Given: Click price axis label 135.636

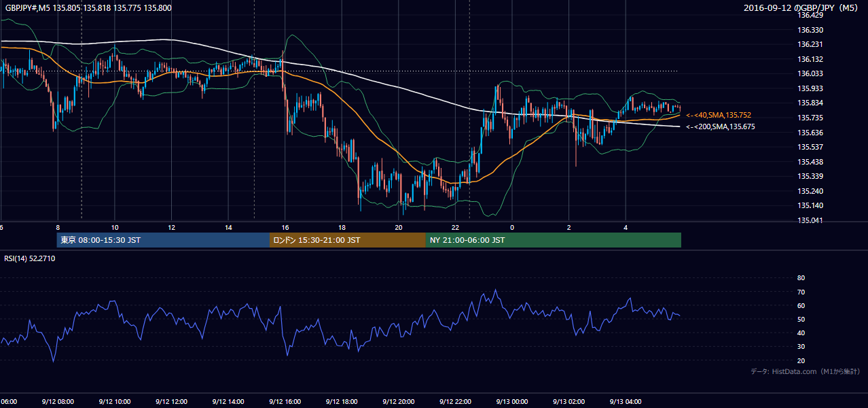Looking at the screenshot, I should pos(810,133).
